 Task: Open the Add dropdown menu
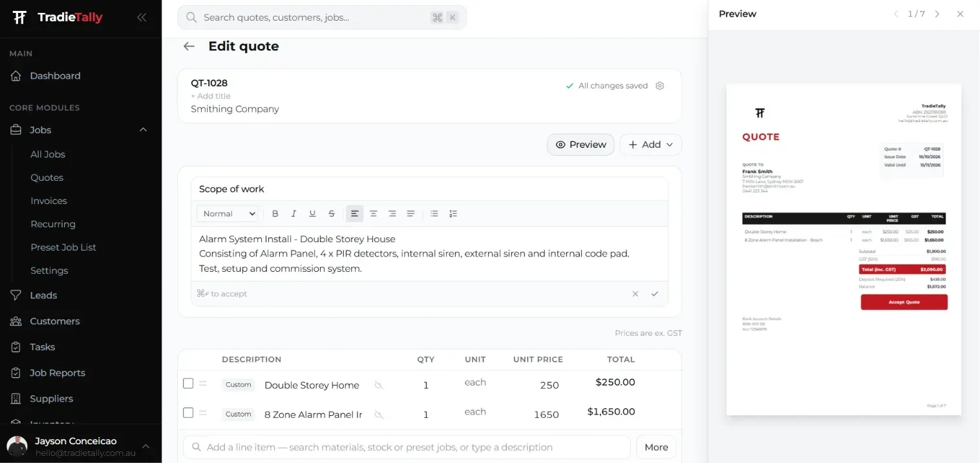(650, 145)
